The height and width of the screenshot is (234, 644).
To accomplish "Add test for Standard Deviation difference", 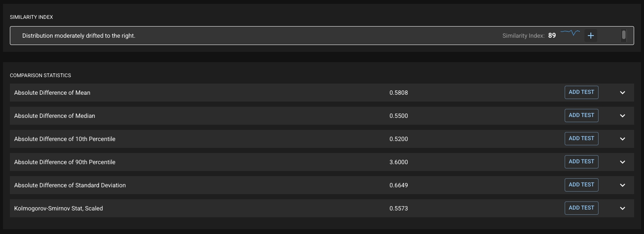I will 581,185.
